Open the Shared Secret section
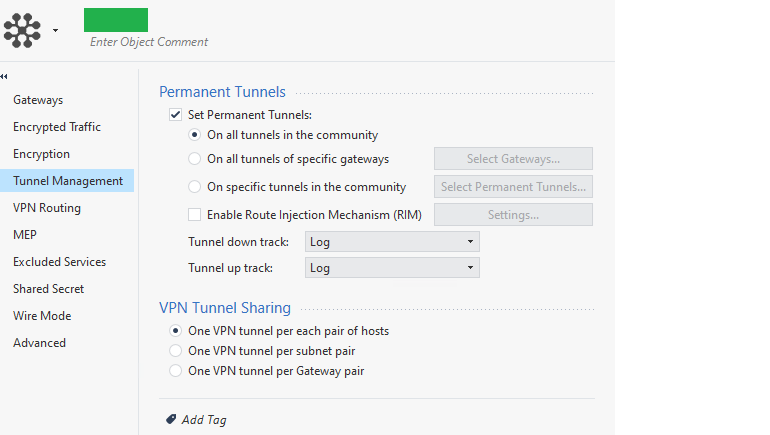This screenshot has width=770, height=435. pyautogui.click(x=49, y=289)
